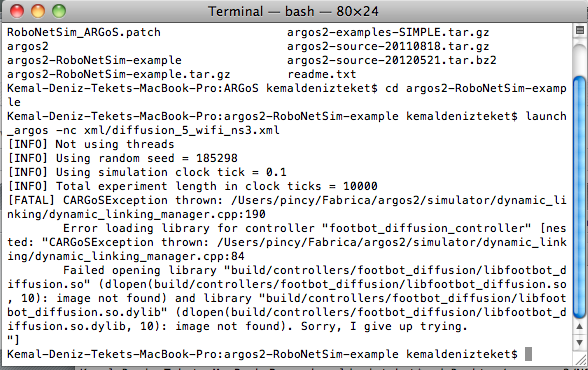588x370 pixels.
Task: Click argos2-examples-SIMPLE.tar.gz in the listing
Action: (x=388, y=32)
